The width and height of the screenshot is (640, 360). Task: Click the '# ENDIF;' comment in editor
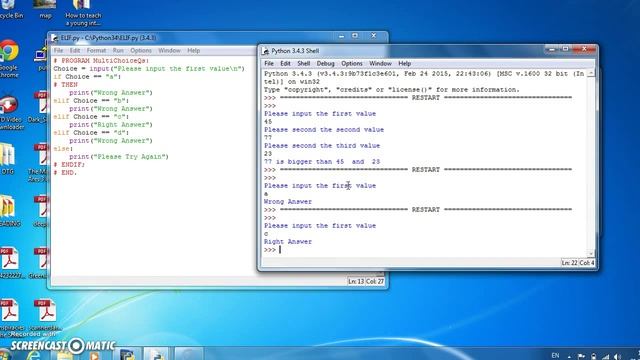click(x=69, y=165)
